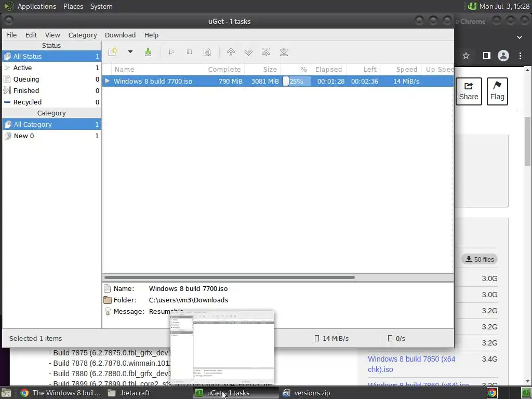The height and width of the screenshot is (399, 532).
Task: Select the Queuing status filter
Action: pyautogui.click(x=51, y=79)
